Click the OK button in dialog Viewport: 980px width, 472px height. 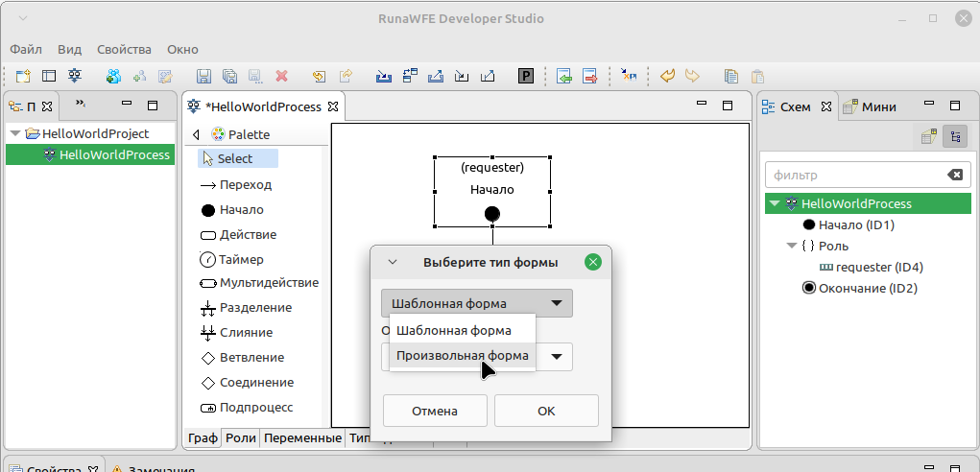[546, 411]
